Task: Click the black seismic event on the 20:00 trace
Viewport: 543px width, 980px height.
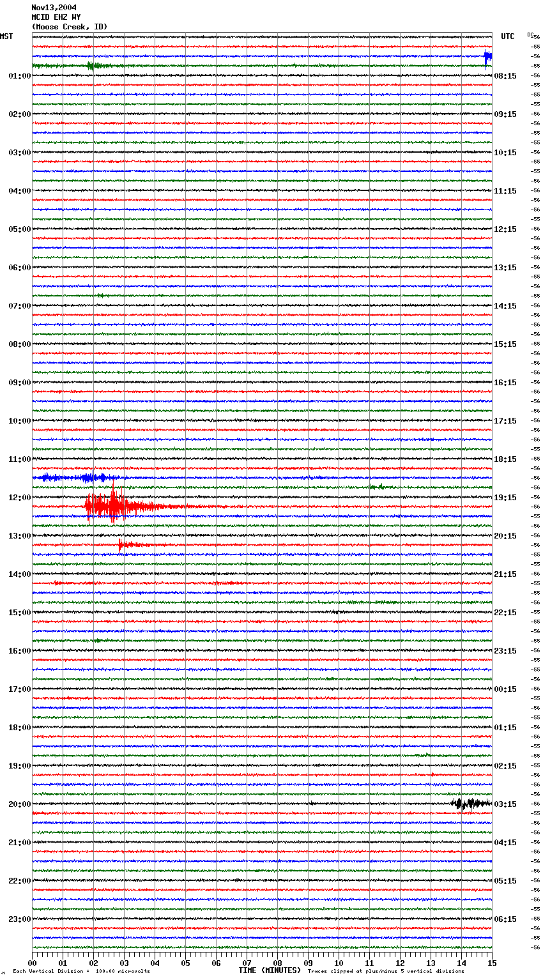Action: click(x=471, y=804)
